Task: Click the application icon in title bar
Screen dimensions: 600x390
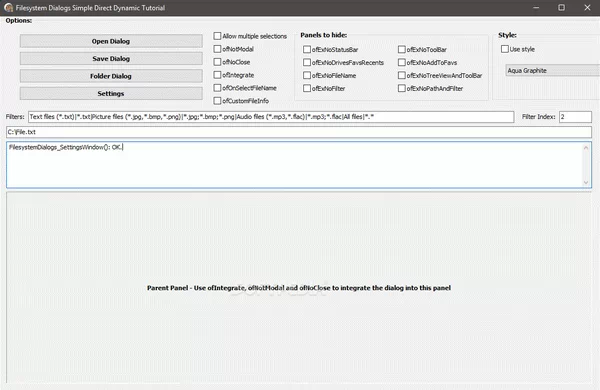Action: coord(8,8)
